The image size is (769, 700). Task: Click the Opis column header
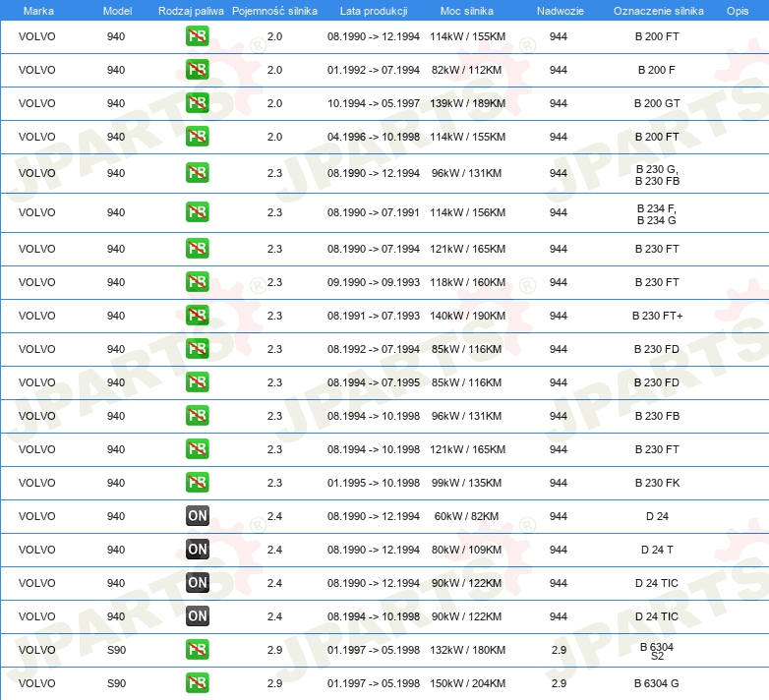click(x=737, y=10)
